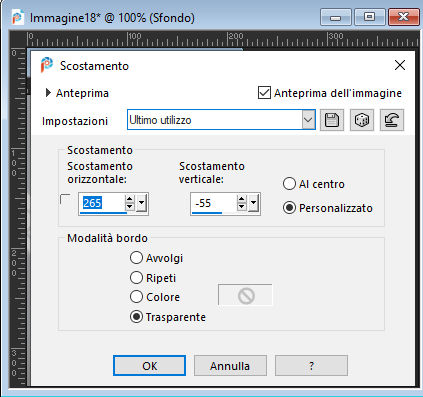Click the Modalità bordo group label
This screenshot has height=397, width=423.
[x=107, y=238]
